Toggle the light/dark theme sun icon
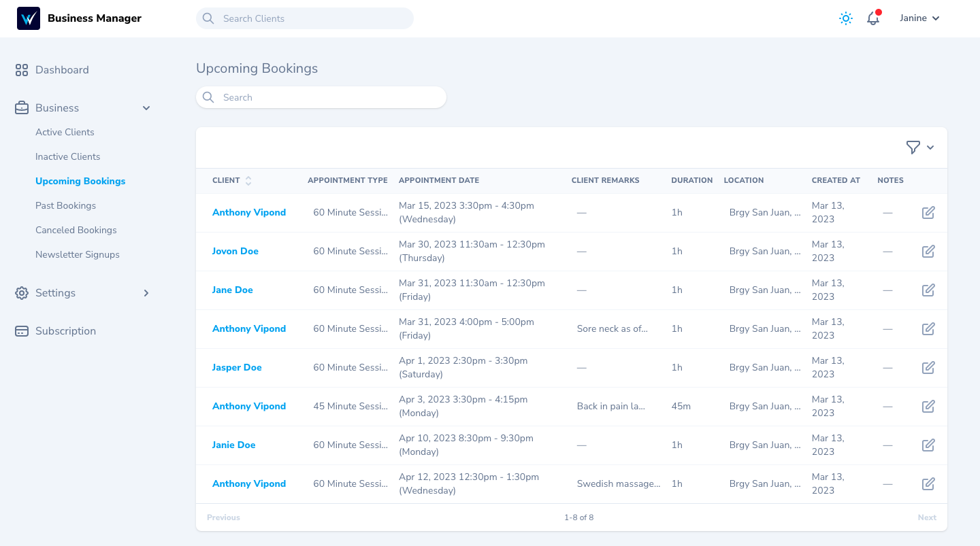 click(x=846, y=18)
